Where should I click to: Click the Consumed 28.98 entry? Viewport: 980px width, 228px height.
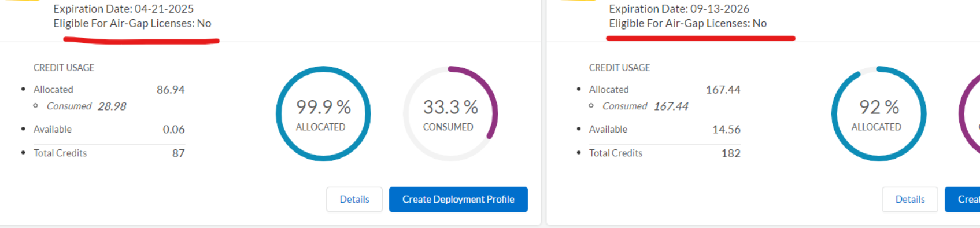pos(86,106)
